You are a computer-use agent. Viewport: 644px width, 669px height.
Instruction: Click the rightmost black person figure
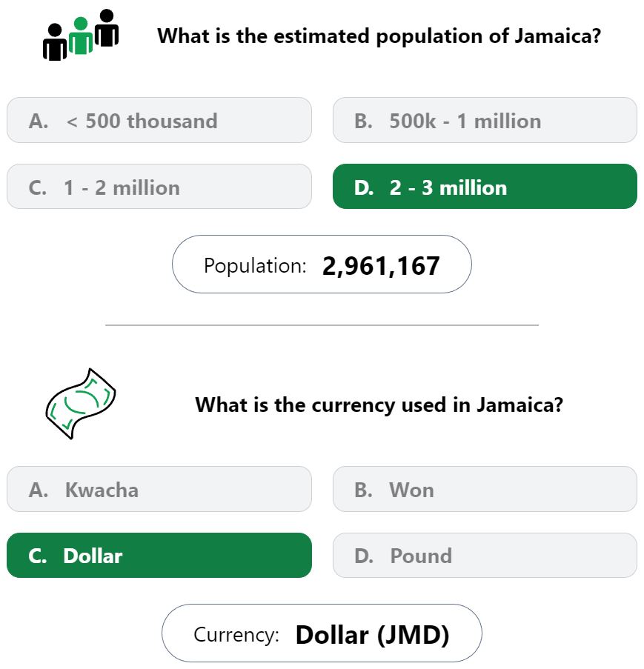point(106,27)
